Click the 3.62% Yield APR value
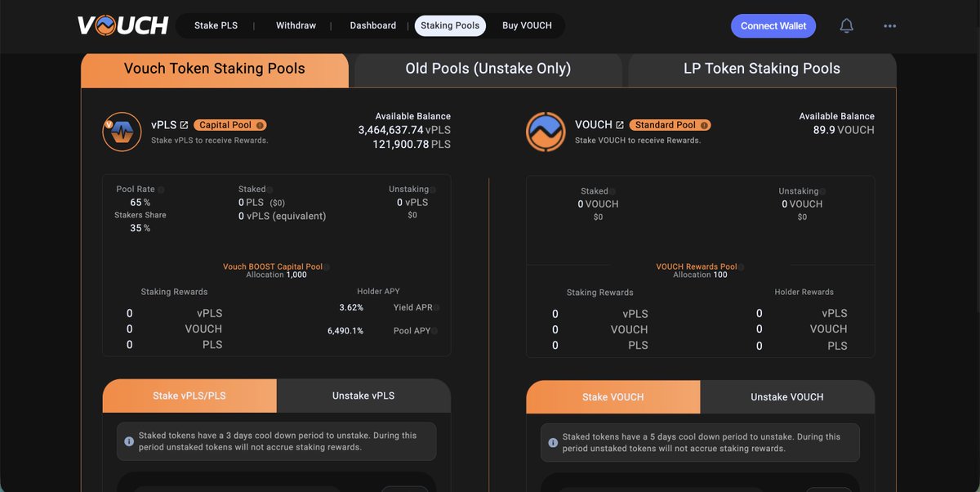Screen dimensions: 980x492 point(351,308)
